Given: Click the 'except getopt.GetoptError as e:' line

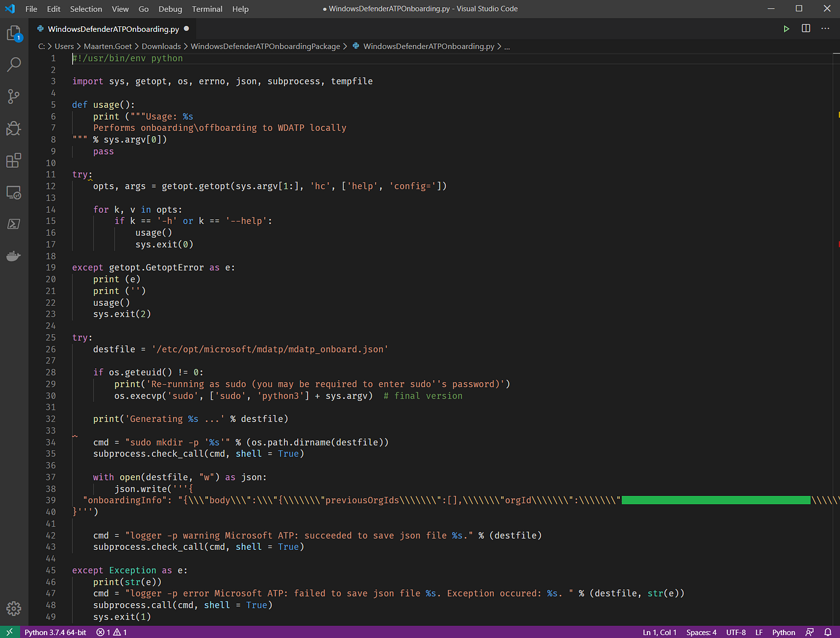Looking at the screenshot, I should [x=154, y=268].
